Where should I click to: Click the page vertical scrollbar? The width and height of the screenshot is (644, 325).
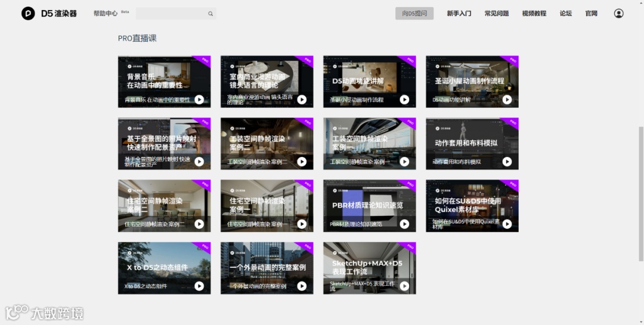pos(640,194)
